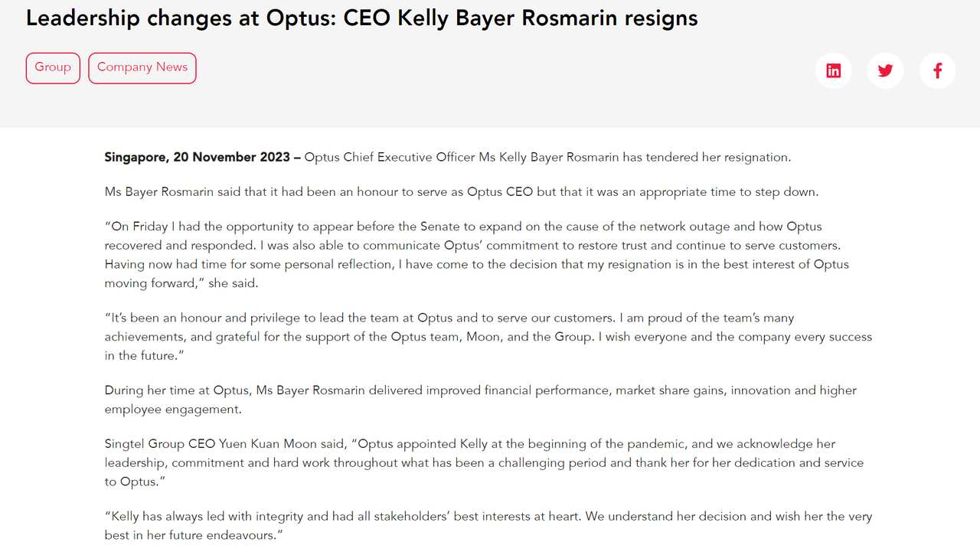The image size is (980, 555).
Task: Select the Twitter bird icon
Action: point(886,70)
